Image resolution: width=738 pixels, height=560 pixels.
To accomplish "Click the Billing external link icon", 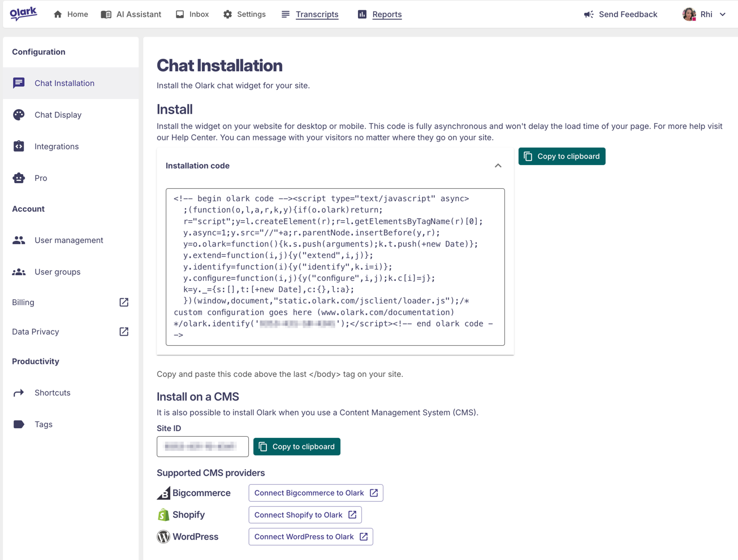I will [124, 302].
